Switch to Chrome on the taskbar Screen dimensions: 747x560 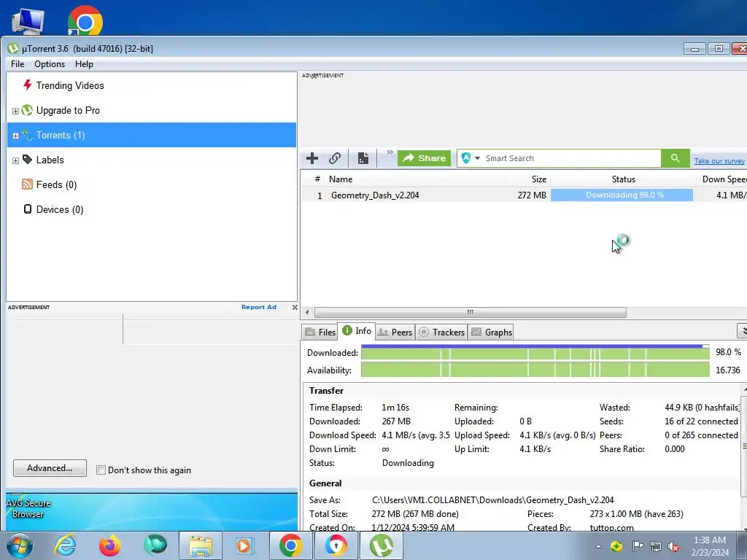click(x=290, y=545)
